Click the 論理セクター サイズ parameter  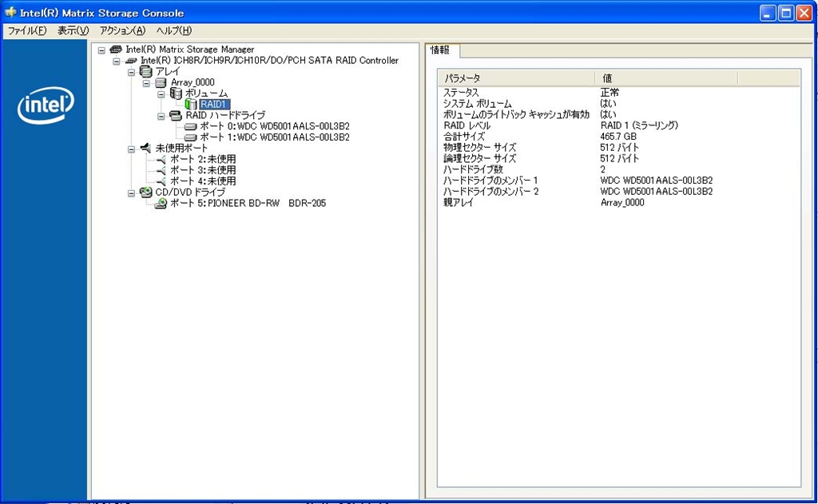click(479, 158)
